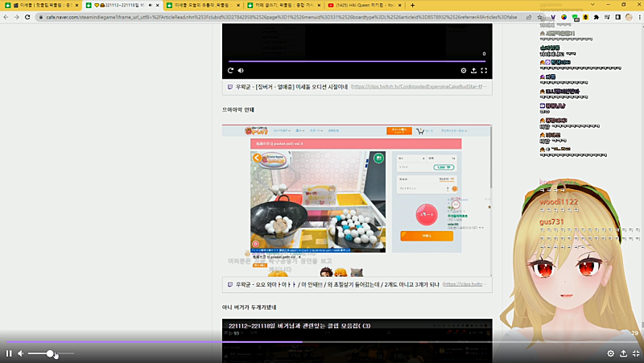Screen dimensions: 644x363
Task: Click the gus731 chat username
Action: point(551,221)
